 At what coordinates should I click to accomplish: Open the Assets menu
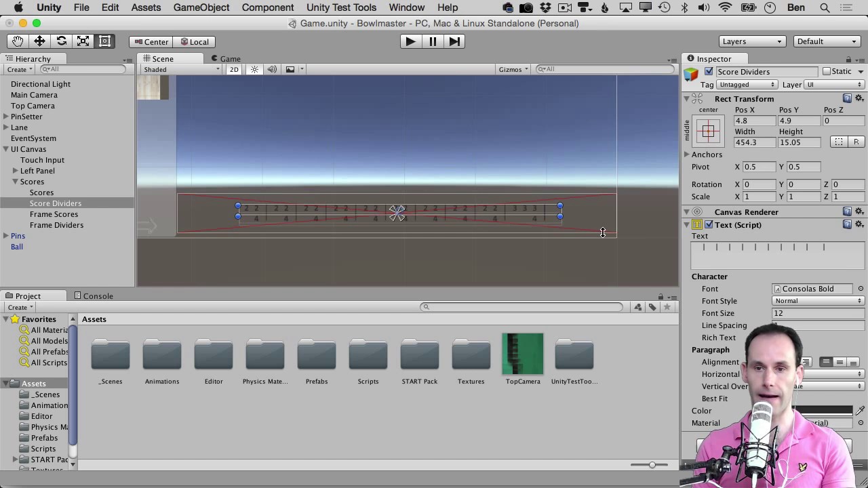[x=146, y=7]
